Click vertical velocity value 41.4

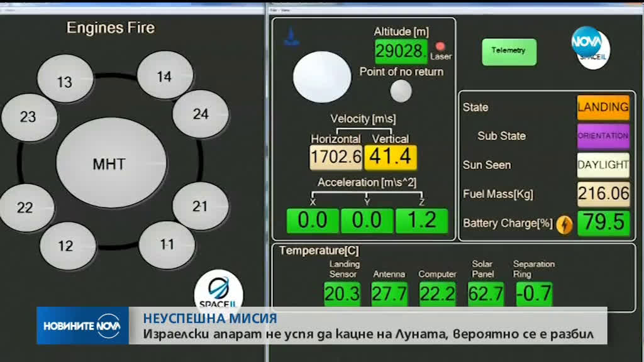click(390, 156)
